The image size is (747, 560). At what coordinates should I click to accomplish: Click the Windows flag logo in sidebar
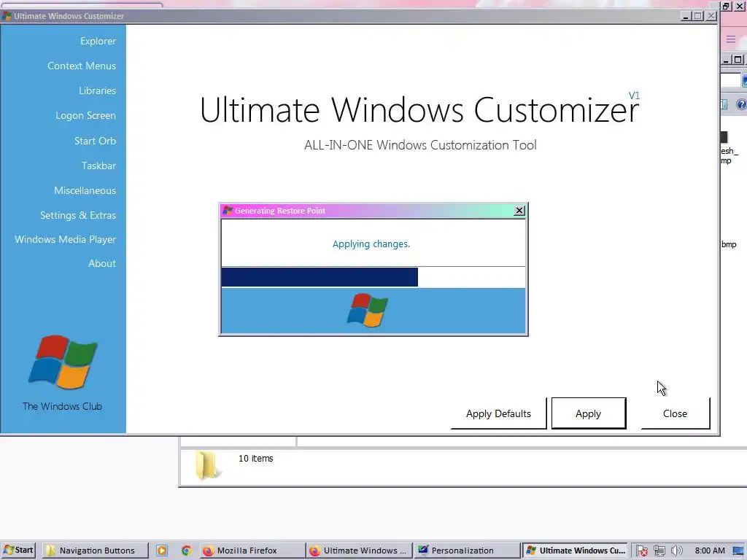(63, 362)
